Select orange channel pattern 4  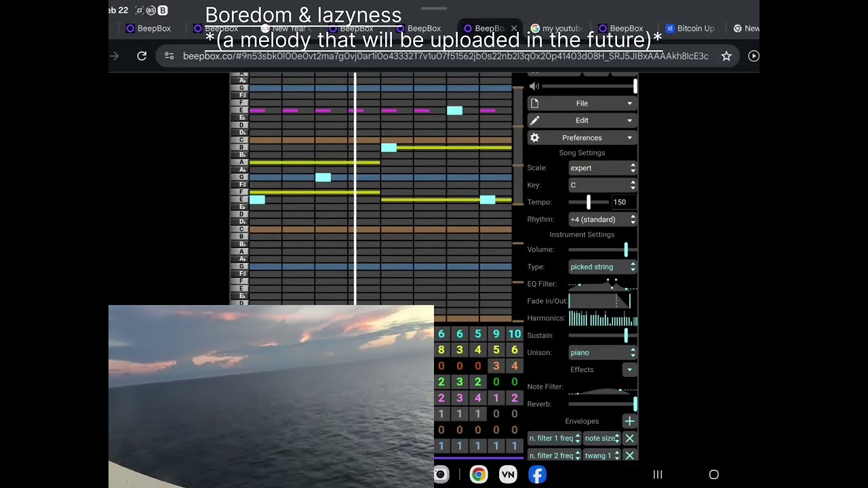(x=515, y=366)
